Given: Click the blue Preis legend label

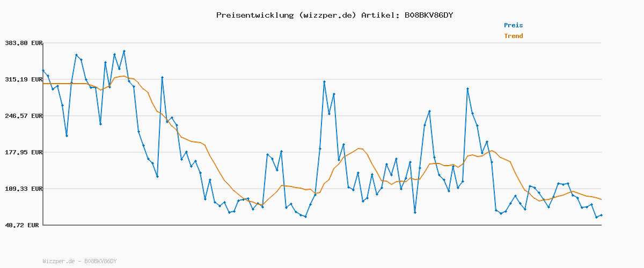Looking at the screenshot, I should pyautogui.click(x=513, y=25).
